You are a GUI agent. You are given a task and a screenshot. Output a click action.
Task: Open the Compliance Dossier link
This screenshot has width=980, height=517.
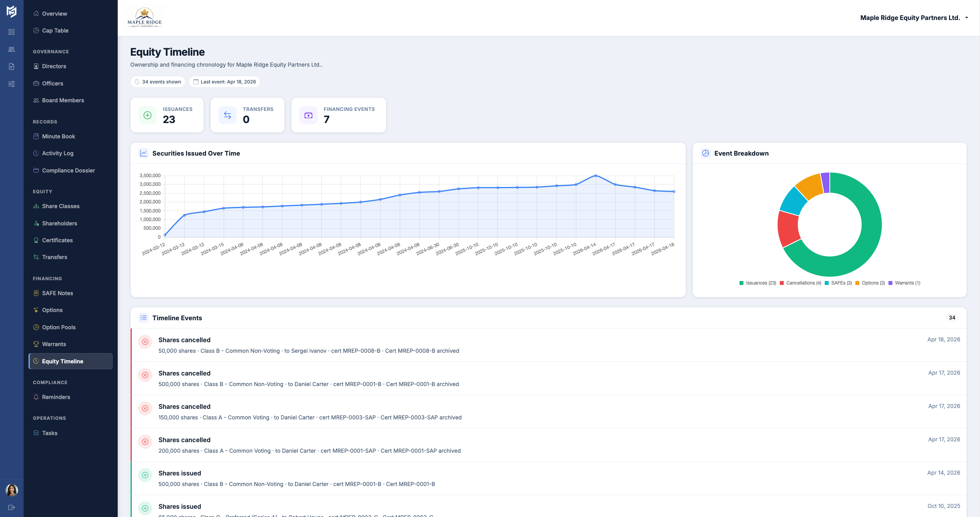coord(68,171)
